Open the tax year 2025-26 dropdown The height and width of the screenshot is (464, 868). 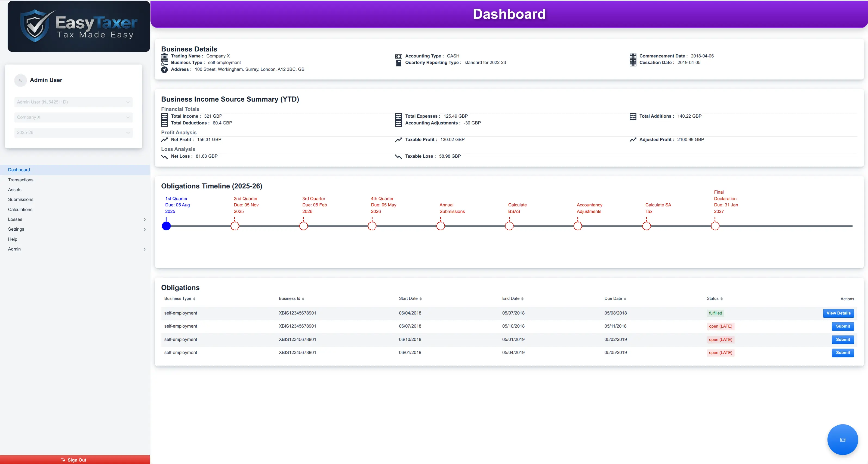click(73, 133)
